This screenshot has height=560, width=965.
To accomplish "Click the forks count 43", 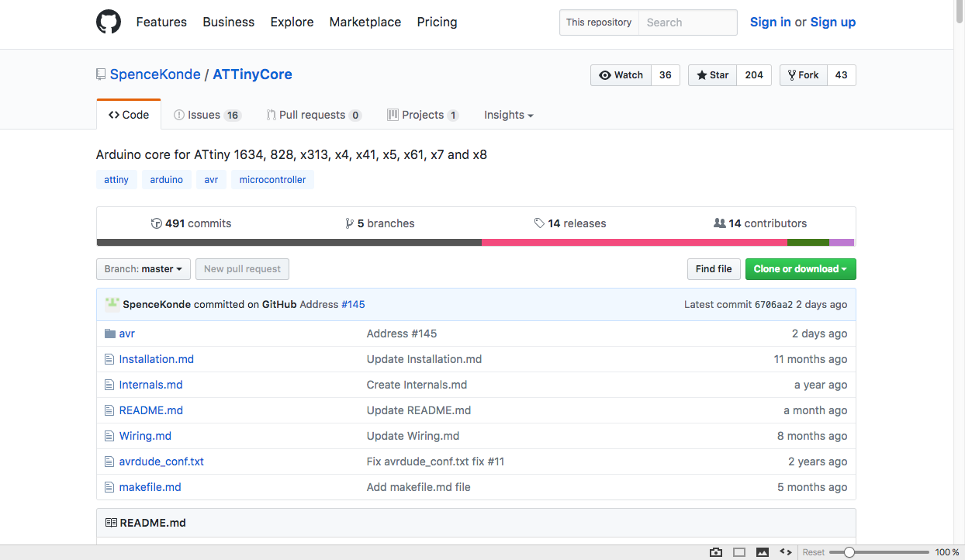I will tap(842, 75).
